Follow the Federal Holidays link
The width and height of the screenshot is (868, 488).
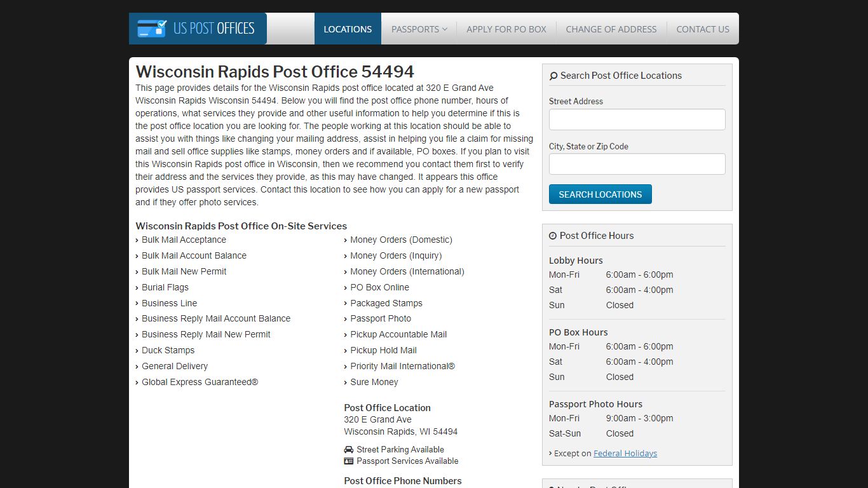point(625,454)
